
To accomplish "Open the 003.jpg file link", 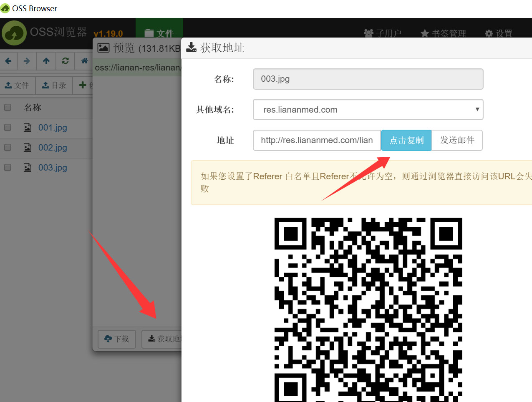I will pos(53,168).
